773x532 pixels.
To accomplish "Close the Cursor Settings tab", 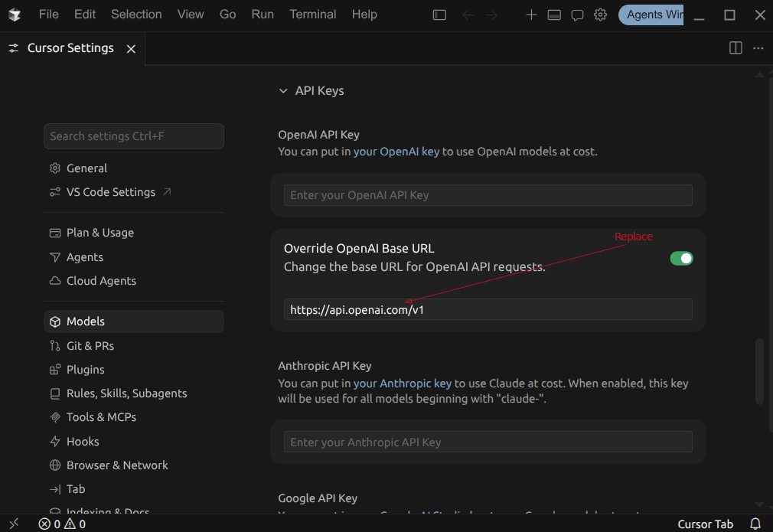I will pyautogui.click(x=131, y=49).
